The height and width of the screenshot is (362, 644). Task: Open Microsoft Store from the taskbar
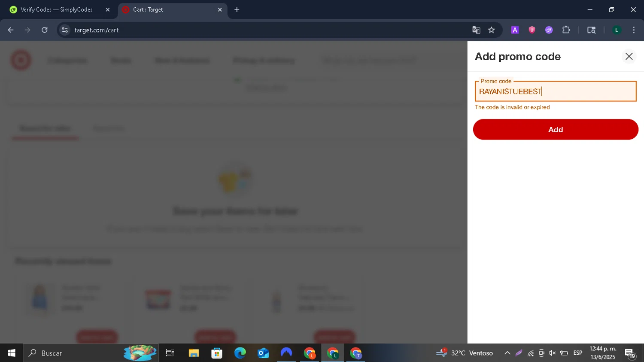pos(217,353)
